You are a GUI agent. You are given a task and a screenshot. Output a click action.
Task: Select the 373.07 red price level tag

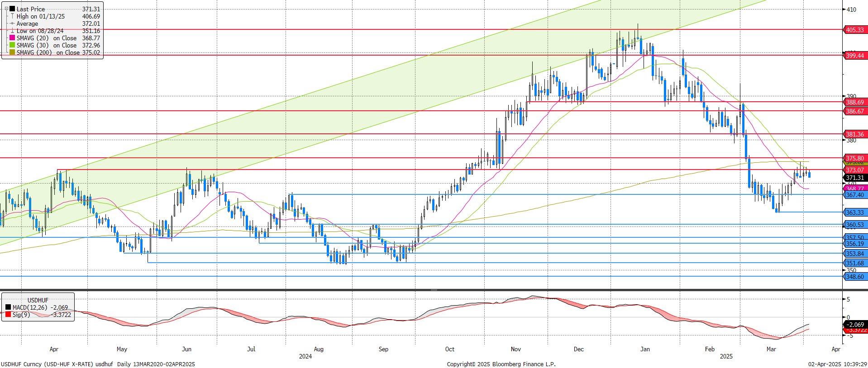855,170
